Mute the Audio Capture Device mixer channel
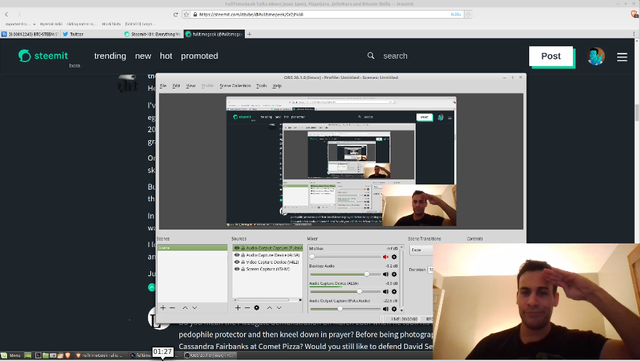640x361 pixels. tap(385, 292)
